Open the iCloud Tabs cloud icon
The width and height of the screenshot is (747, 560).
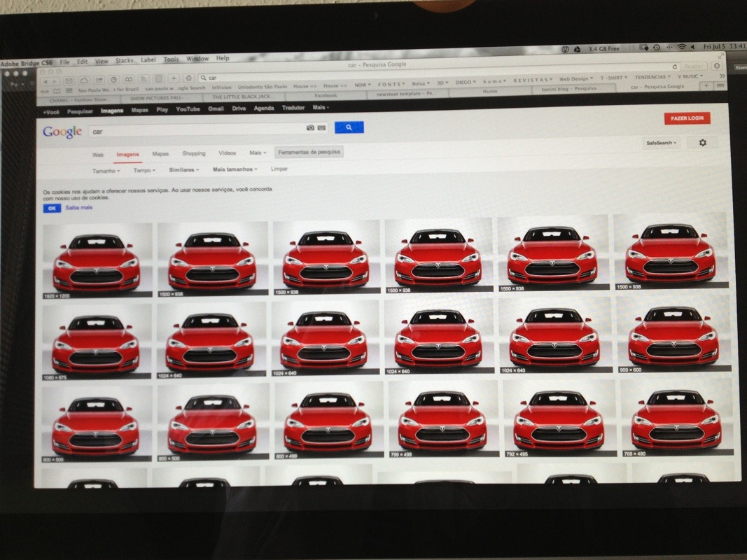84,80
